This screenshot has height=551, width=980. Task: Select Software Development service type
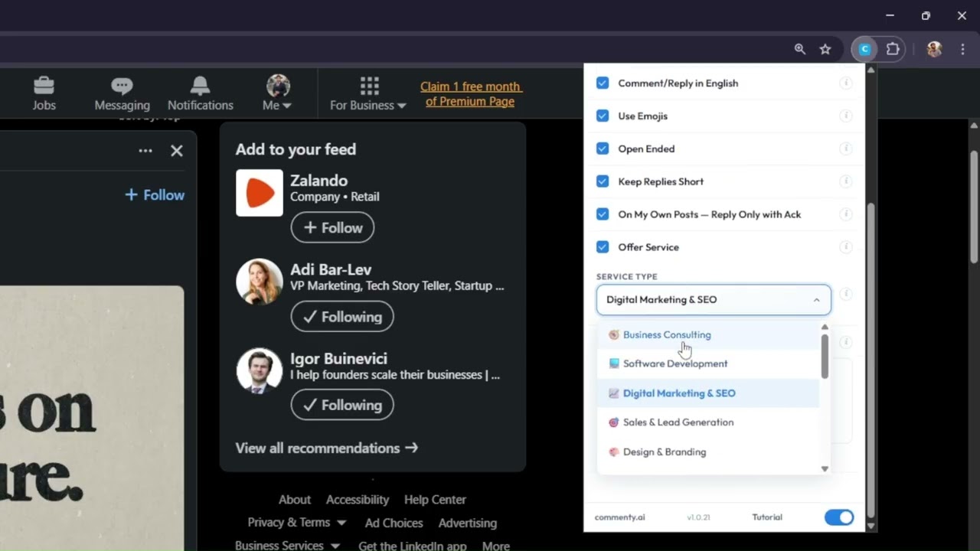[x=708, y=364]
